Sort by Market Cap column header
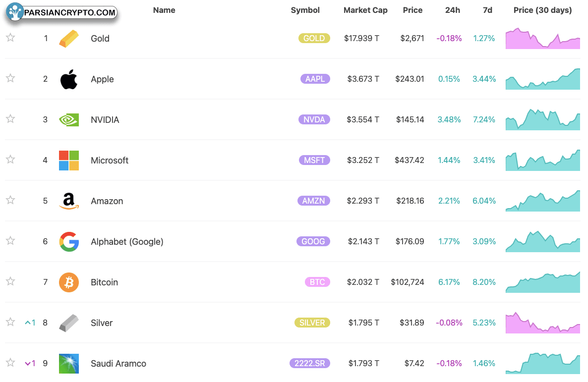588x382 pixels. (365, 10)
